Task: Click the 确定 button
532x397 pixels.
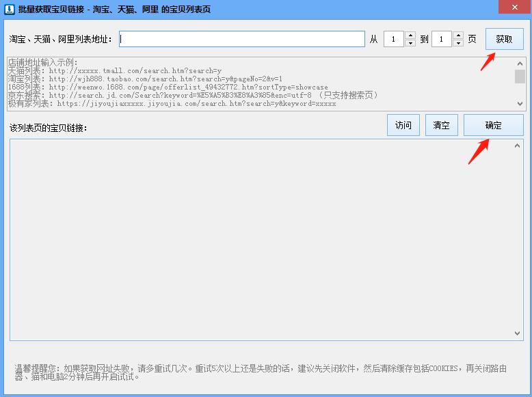Action: 493,125
